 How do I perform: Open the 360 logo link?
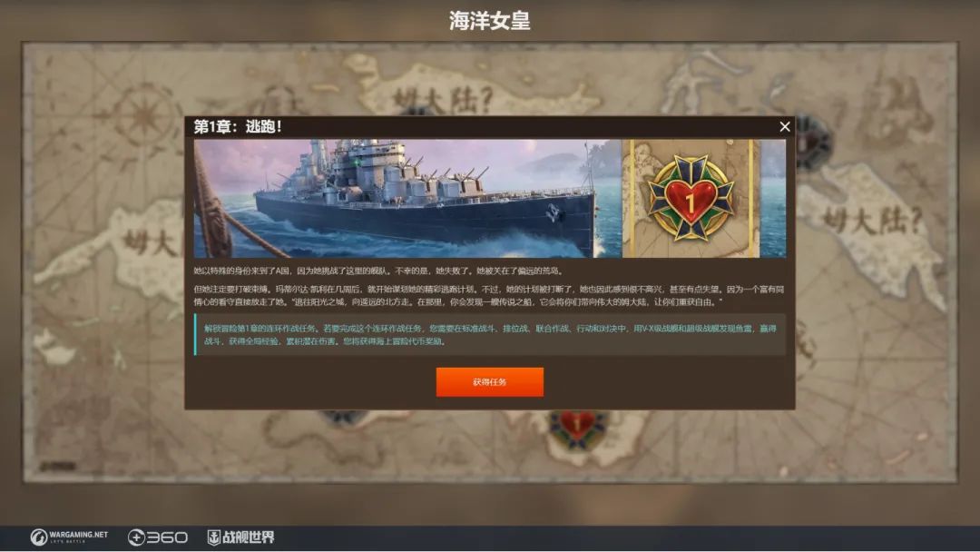coord(158,537)
